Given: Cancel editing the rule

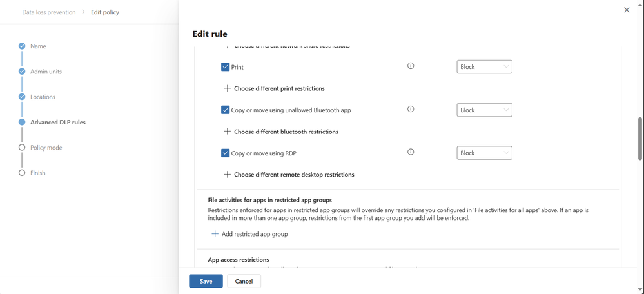Looking at the screenshot, I should point(244,281).
